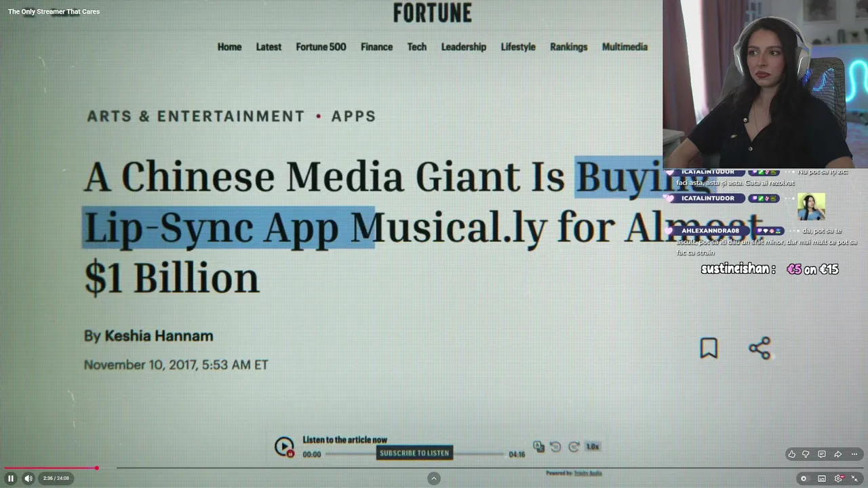
Task: Click the 04:16 audio duration
Action: pyautogui.click(x=517, y=454)
